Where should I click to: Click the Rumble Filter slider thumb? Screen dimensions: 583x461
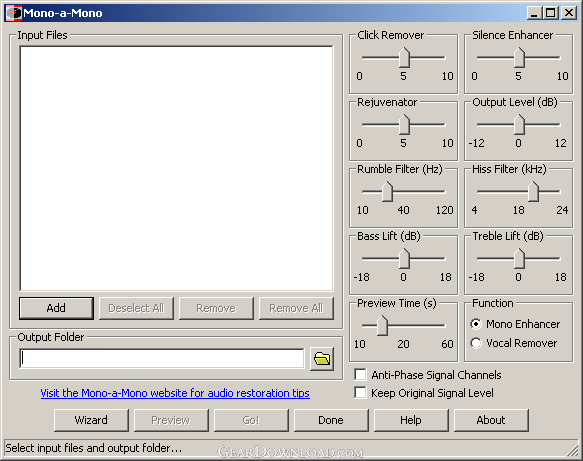[x=387, y=192]
